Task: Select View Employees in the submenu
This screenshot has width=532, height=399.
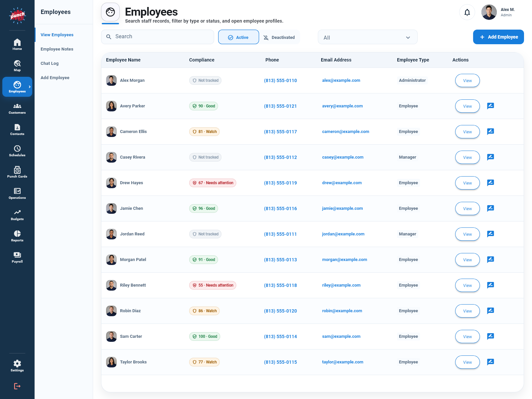Action: [x=57, y=35]
